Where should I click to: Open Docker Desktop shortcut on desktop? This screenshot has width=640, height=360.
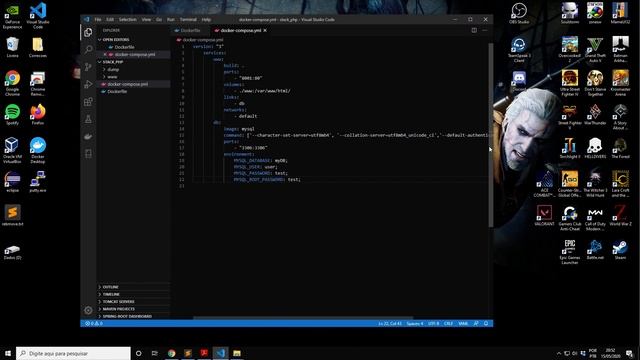pyautogui.click(x=38, y=150)
